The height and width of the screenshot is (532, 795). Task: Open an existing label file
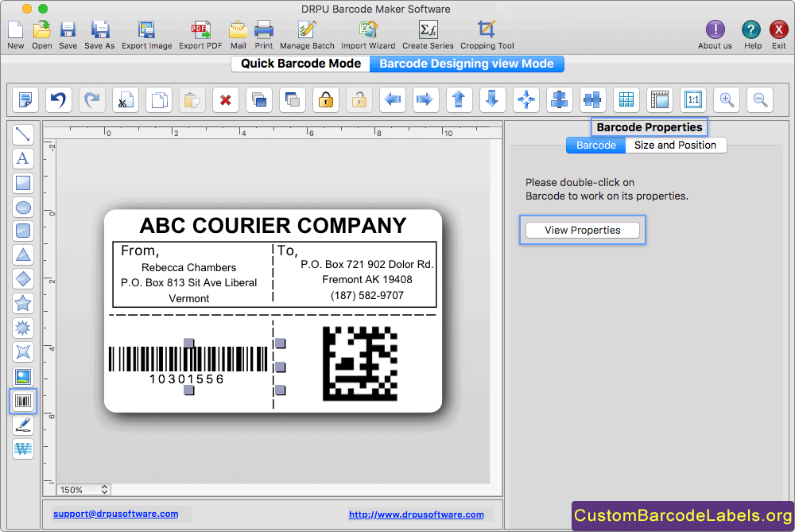[x=41, y=34]
